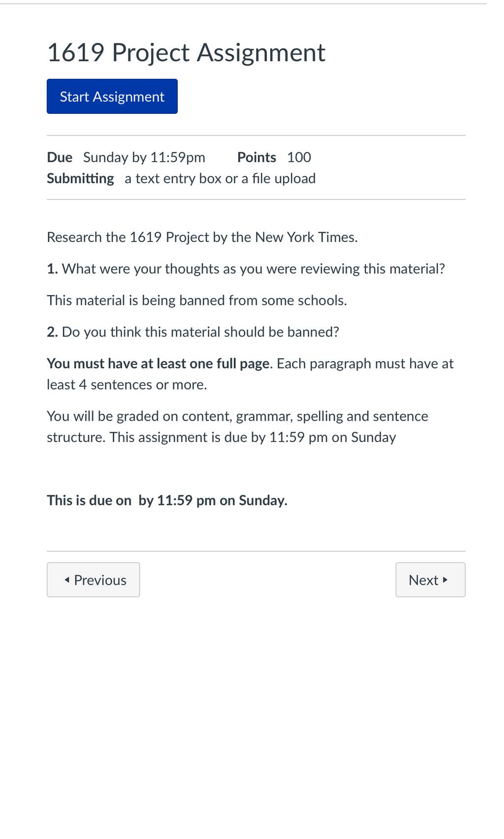Click the text entry or file upload text
This screenshot has width=504, height=839.
point(220,178)
